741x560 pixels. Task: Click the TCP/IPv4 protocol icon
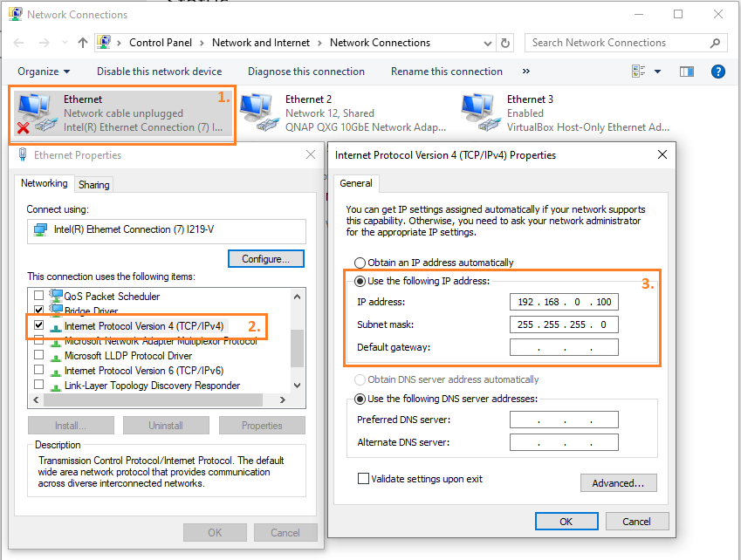click(x=56, y=327)
